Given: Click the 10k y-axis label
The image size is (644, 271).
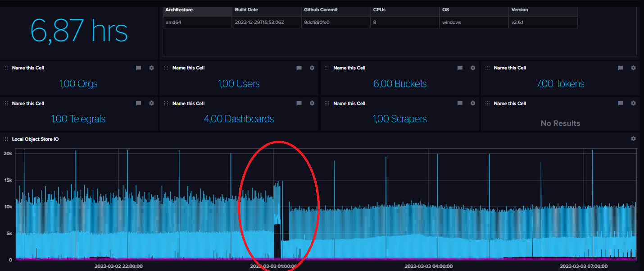Looking at the screenshot, I should coord(8,207).
